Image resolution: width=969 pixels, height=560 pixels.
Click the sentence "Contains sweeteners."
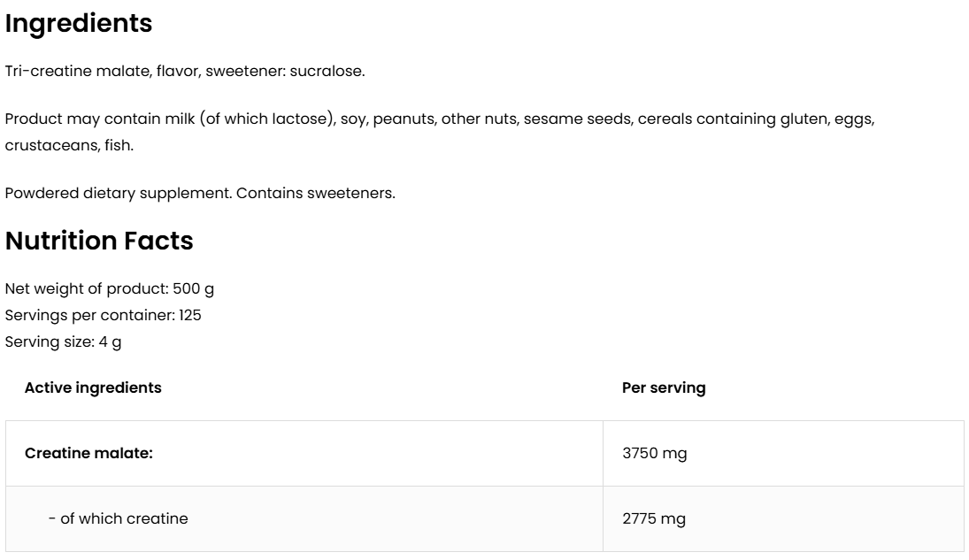point(316,193)
